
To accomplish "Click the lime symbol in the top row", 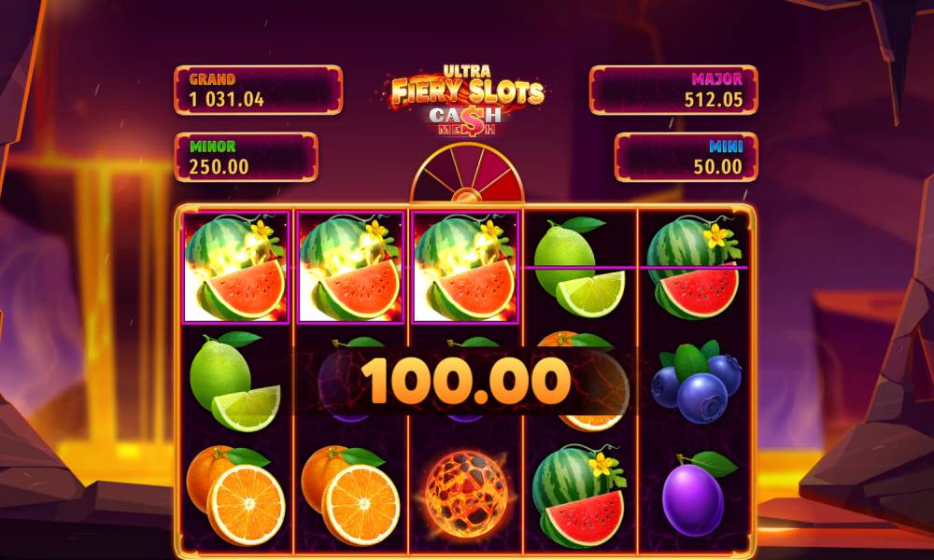I will pyautogui.click(x=579, y=267).
